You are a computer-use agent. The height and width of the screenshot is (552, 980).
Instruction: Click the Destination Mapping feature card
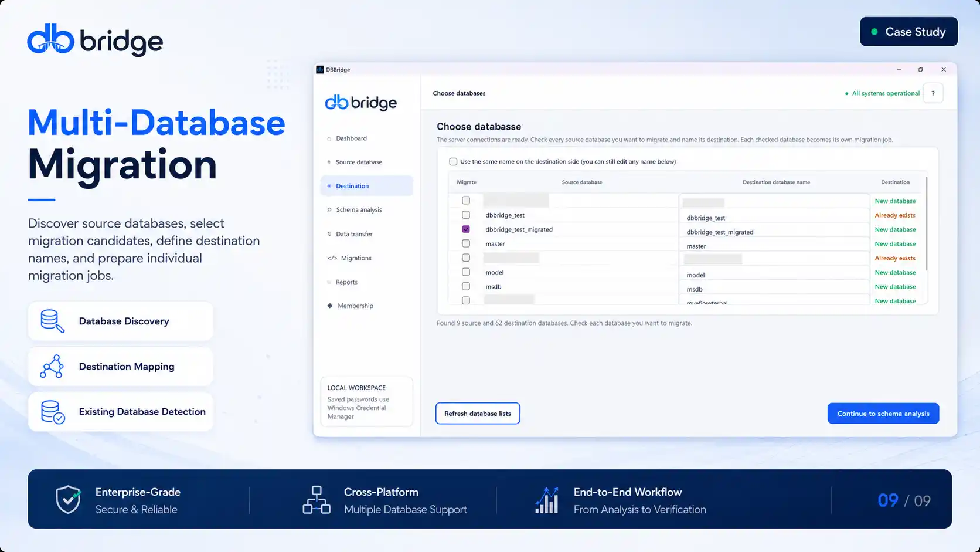[121, 367]
